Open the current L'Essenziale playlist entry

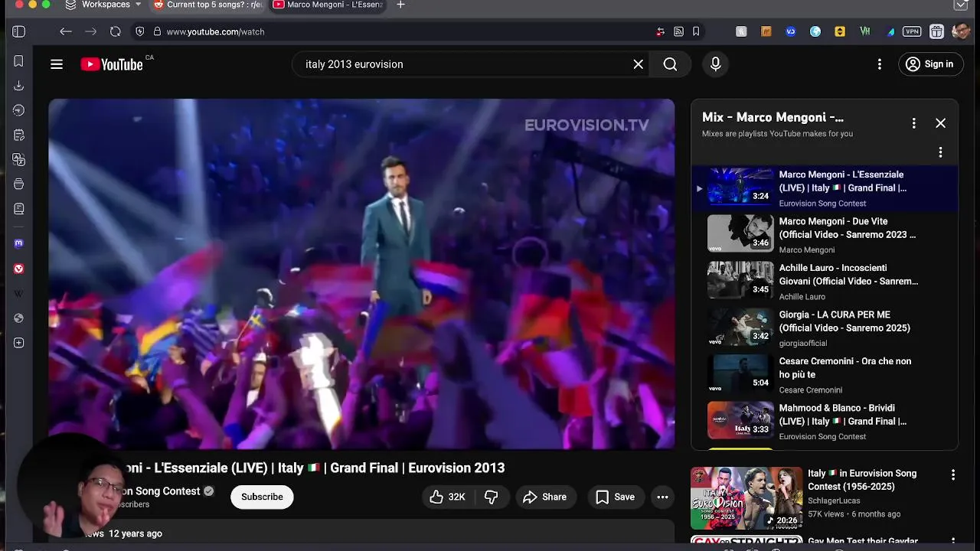(824, 188)
